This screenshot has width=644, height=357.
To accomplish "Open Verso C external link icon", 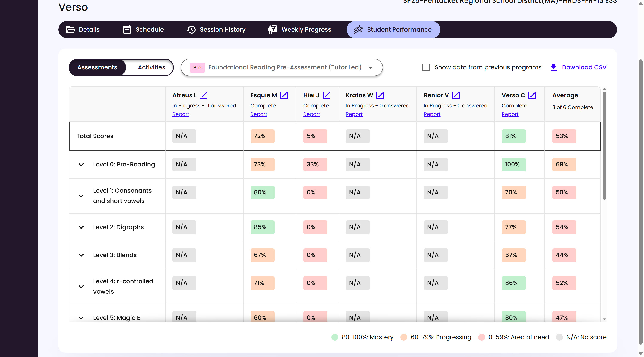I will [532, 95].
